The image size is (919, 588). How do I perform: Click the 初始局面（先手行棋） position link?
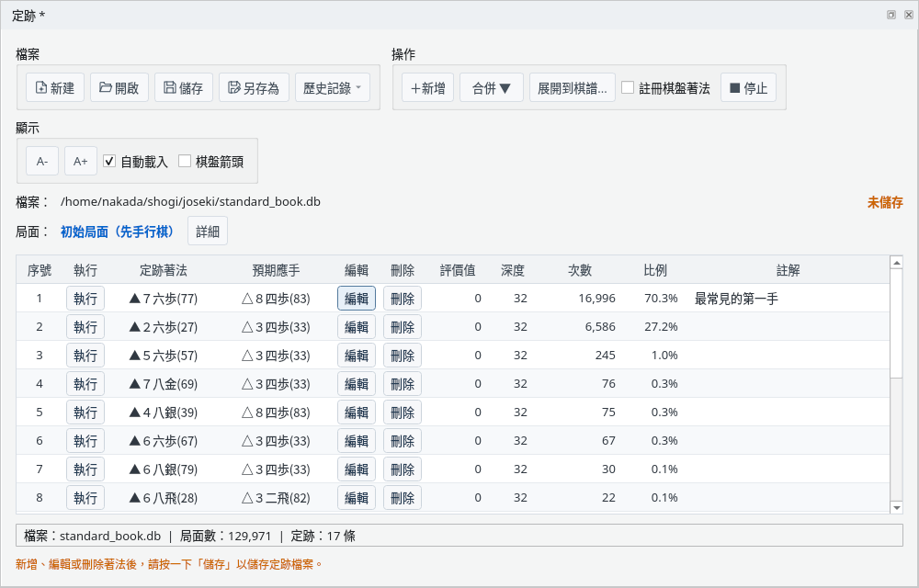[x=118, y=232]
